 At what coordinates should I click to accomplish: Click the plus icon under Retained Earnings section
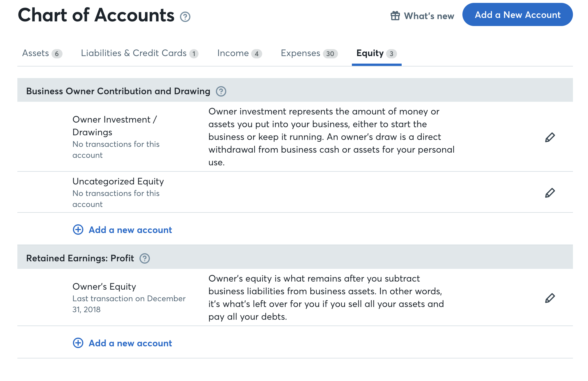click(x=78, y=343)
